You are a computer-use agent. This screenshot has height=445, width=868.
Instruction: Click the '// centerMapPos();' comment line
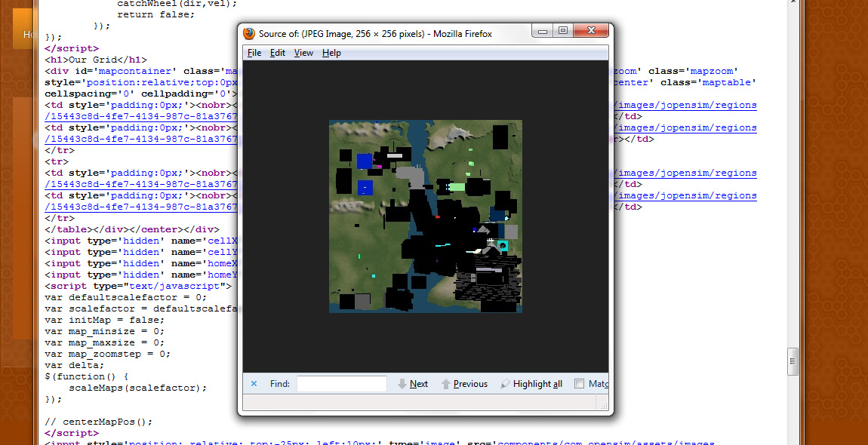(x=99, y=422)
